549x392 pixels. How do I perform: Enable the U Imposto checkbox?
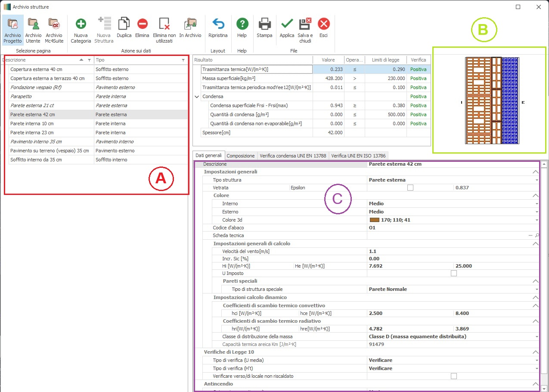click(453, 273)
